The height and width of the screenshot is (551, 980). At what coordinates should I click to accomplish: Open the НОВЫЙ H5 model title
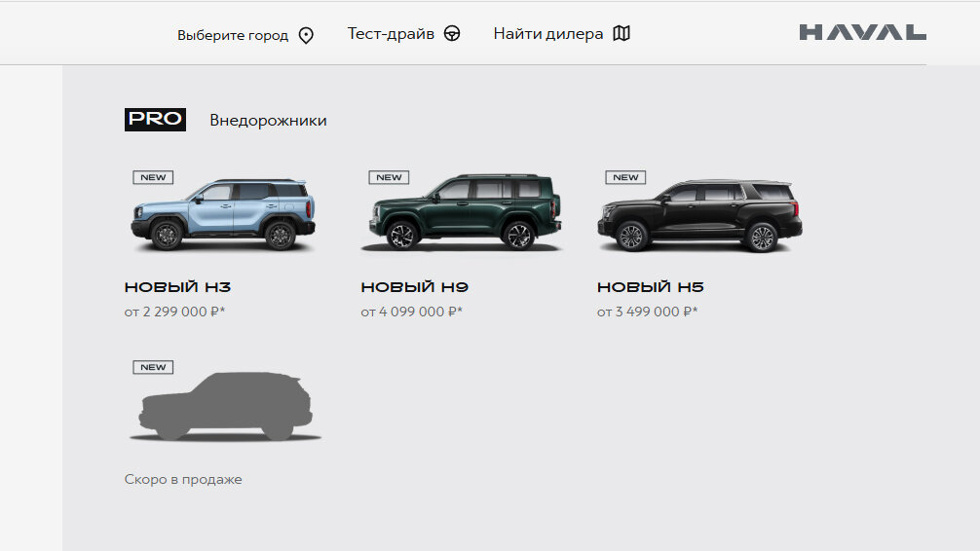click(x=650, y=287)
